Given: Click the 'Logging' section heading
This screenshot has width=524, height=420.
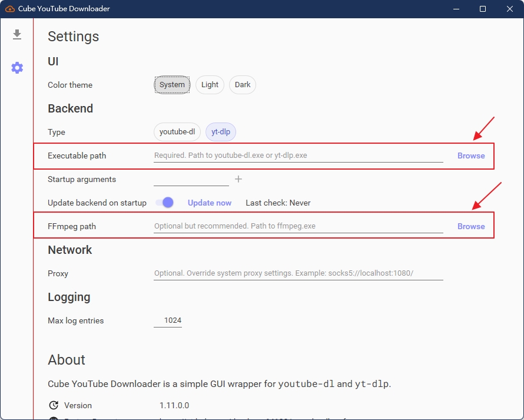Looking at the screenshot, I should click(x=69, y=297).
